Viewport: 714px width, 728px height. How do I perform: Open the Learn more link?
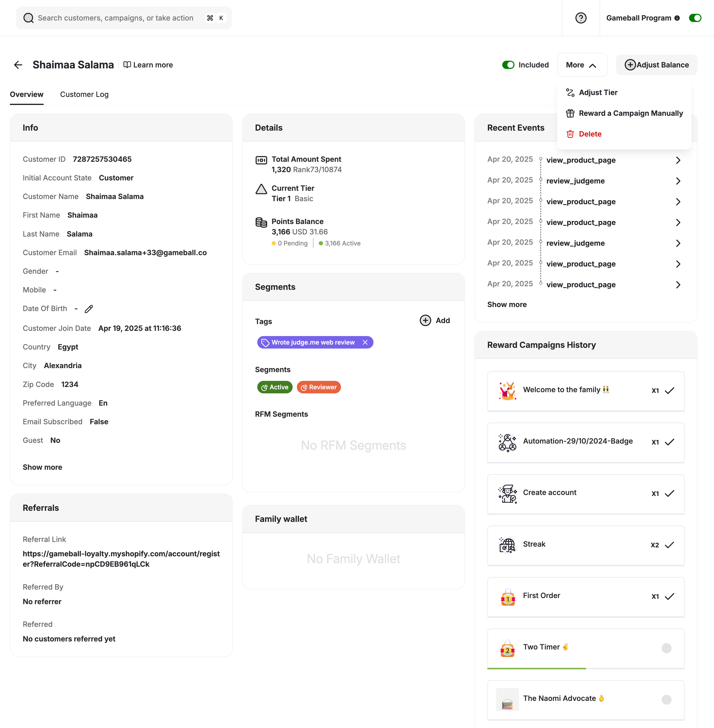click(148, 65)
